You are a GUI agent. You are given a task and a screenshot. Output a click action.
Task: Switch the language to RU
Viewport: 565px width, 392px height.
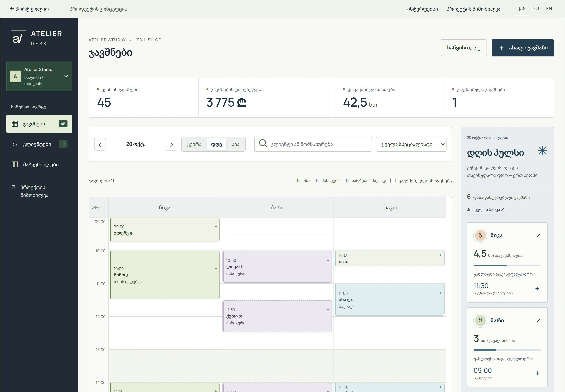(536, 9)
